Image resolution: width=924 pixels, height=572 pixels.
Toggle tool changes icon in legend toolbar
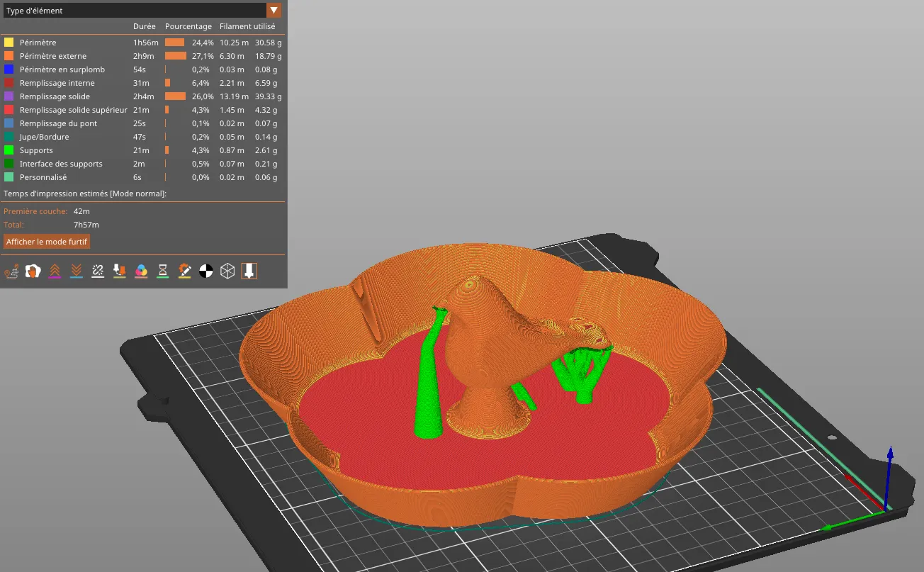[120, 271]
